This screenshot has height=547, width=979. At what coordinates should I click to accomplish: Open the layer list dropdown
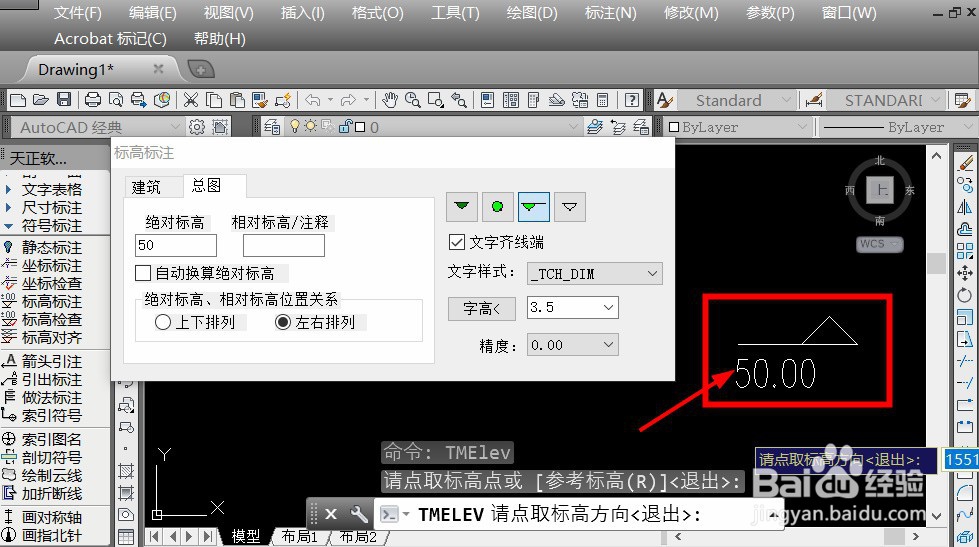tap(574, 127)
